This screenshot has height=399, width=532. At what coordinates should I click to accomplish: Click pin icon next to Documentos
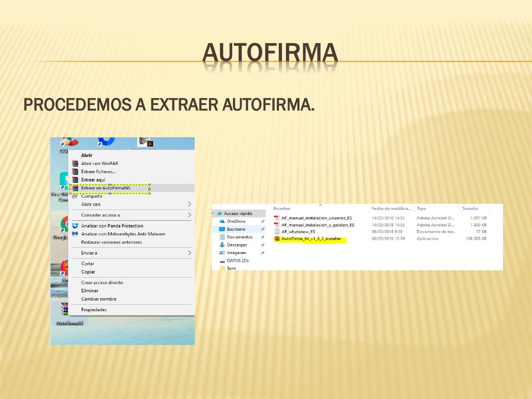262,237
